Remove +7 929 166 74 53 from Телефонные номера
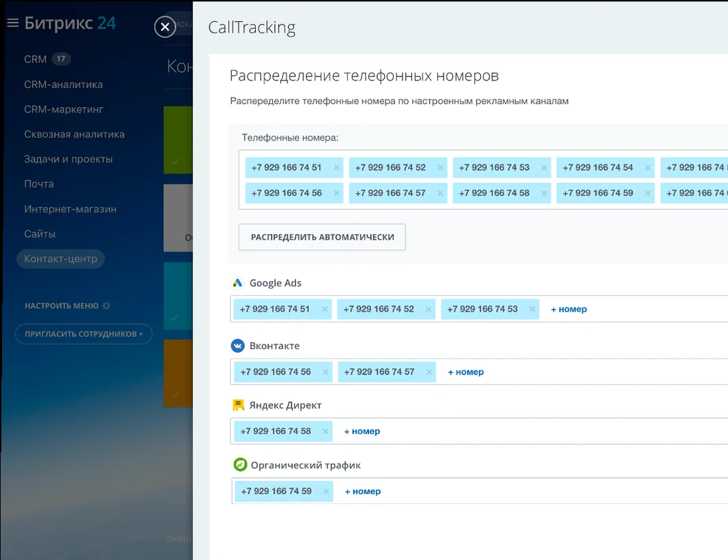 tap(544, 168)
